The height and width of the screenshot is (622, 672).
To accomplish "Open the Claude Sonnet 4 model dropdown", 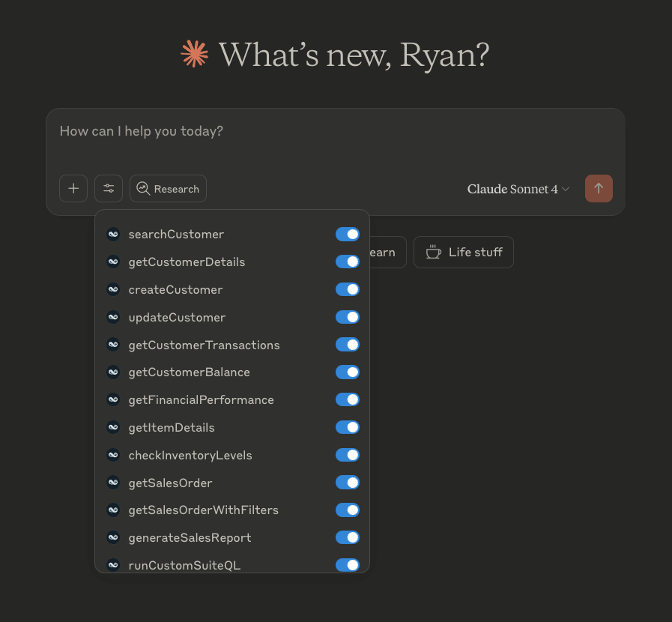I will coord(512,190).
